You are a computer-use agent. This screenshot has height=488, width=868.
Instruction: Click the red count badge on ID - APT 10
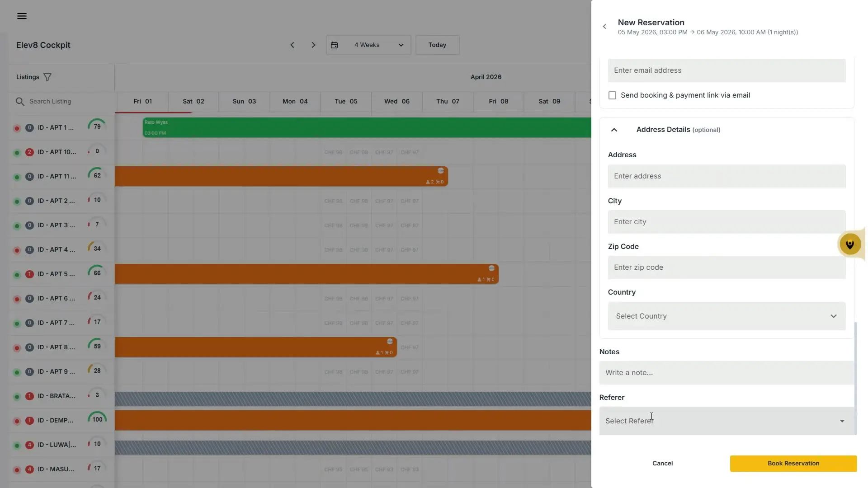tap(29, 152)
